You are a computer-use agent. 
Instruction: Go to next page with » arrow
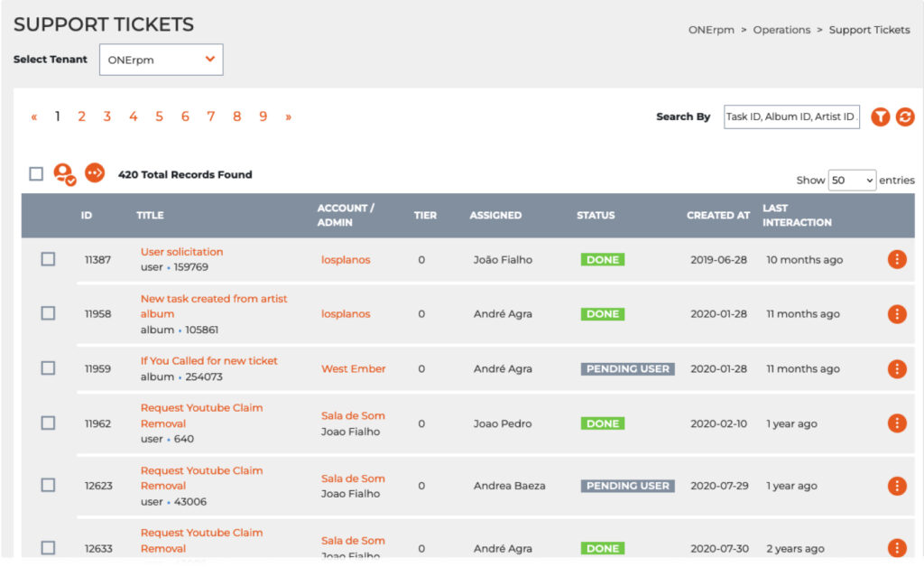pos(289,116)
